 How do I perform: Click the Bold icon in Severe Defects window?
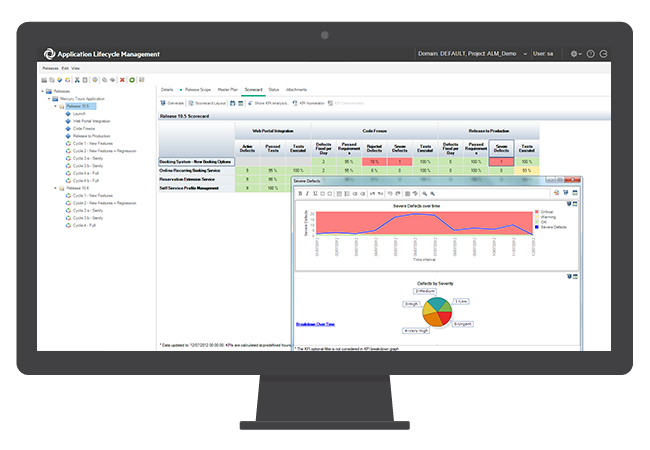[x=300, y=194]
